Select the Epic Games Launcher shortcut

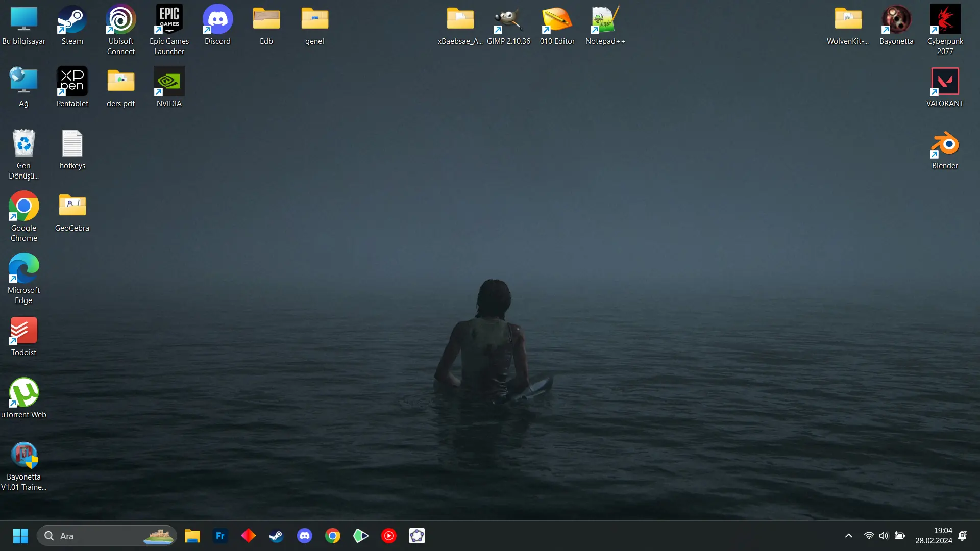tap(169, 30)
